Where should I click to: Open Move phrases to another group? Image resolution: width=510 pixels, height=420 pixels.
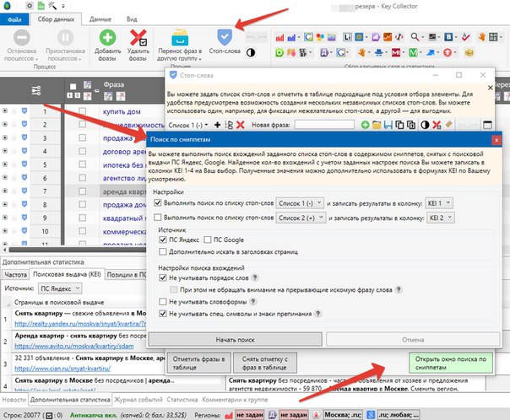pos(180,45)
